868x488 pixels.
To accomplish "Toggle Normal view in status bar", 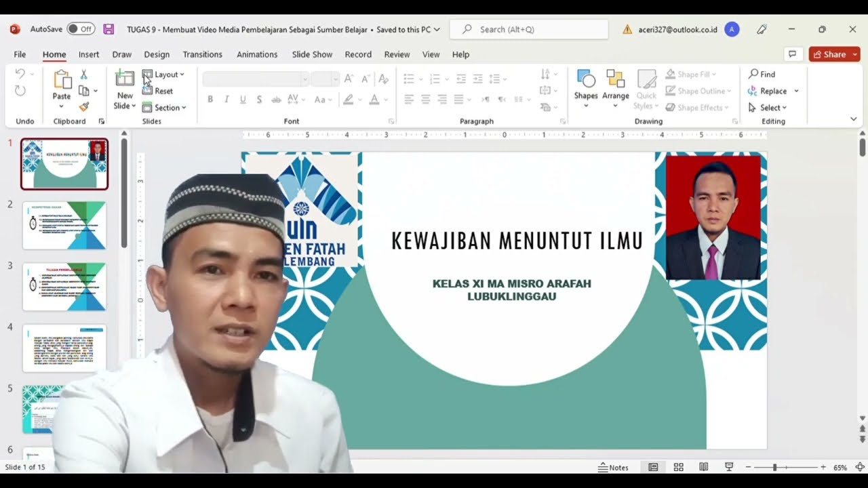I will tap(653, 467).
